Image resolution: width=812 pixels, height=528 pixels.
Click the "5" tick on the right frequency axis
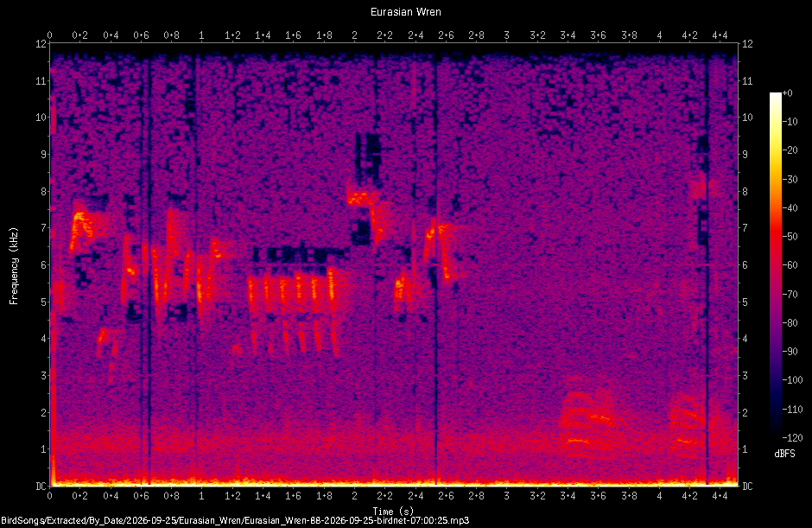(x=745, y=302)
